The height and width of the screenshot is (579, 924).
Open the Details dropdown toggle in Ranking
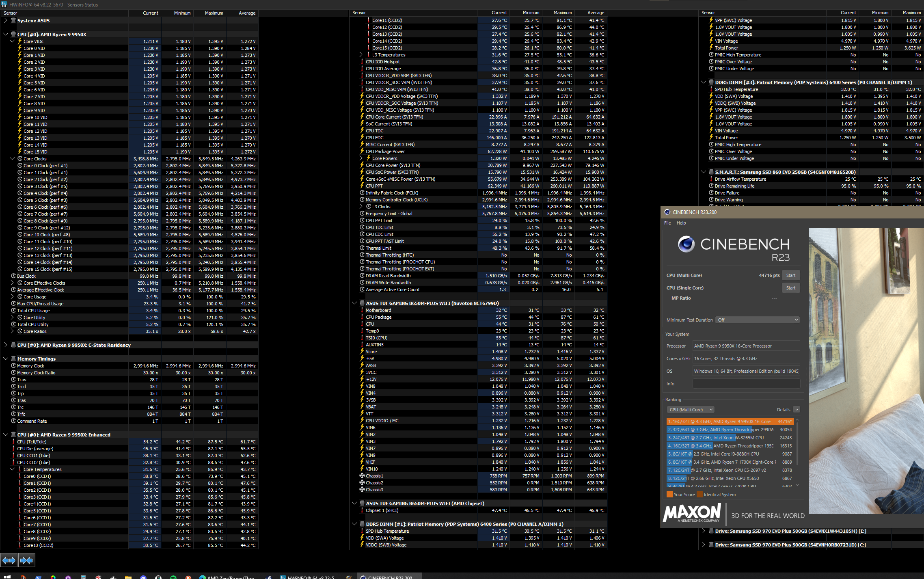click(796, 410)
